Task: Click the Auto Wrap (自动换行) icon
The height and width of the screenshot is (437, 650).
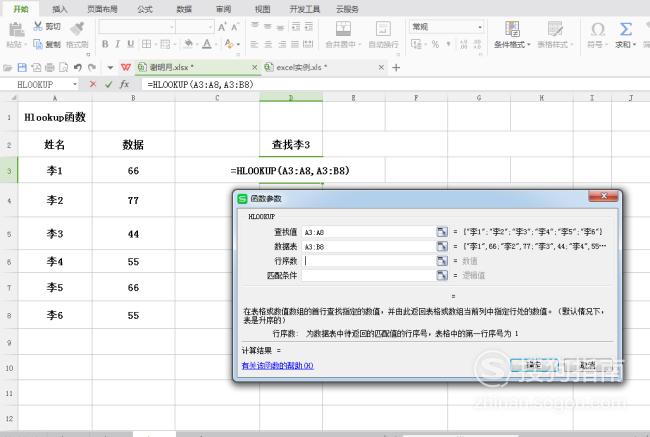Action: tap(383, 29)
